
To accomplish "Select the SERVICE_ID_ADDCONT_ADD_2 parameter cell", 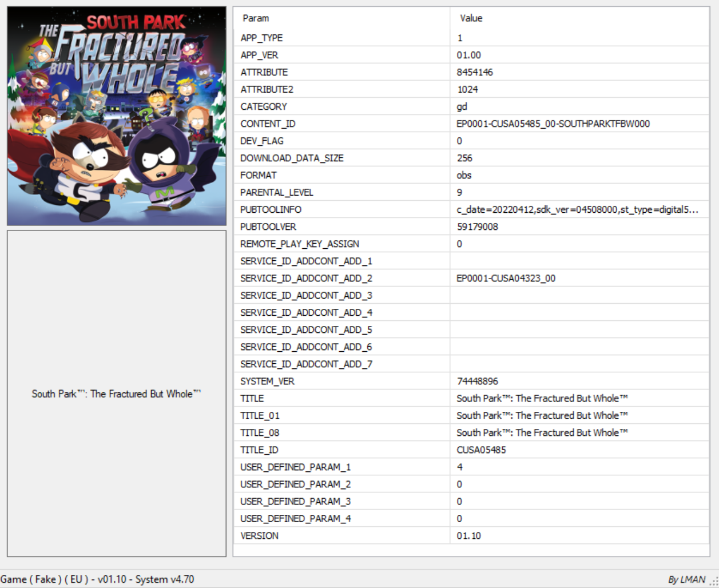I will click(x=341, y=278).
